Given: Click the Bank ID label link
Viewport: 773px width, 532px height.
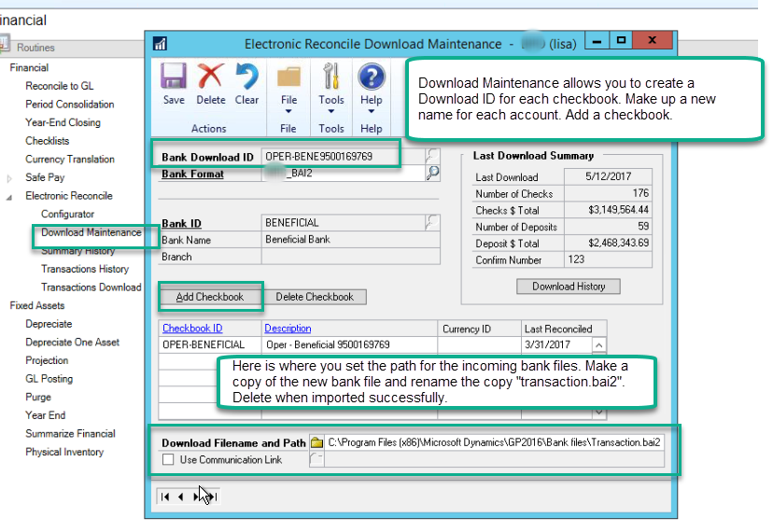Looking at the screenshot, I should [181, 223].
